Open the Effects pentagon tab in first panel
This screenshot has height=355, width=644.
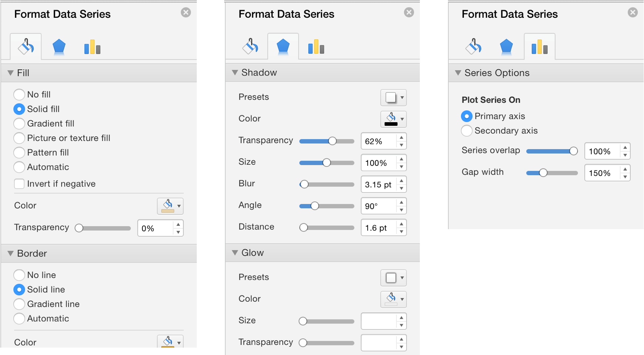58,46
